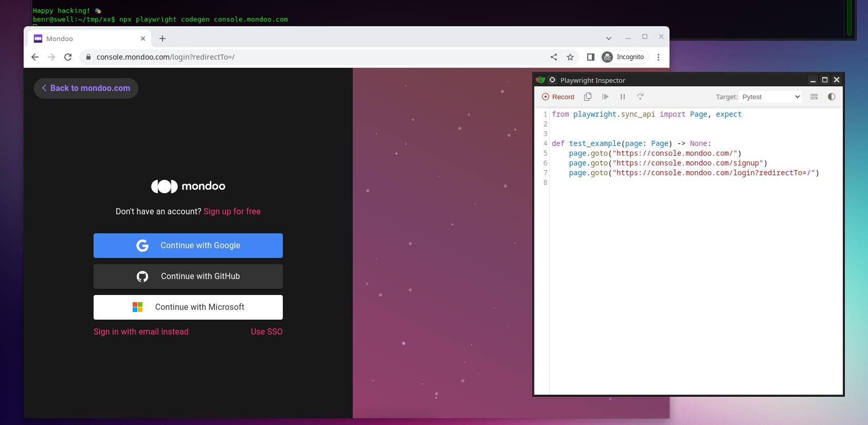868x425 pixels.
Task: Click the terminal window scrollbar
Action: tap(849, 18)
